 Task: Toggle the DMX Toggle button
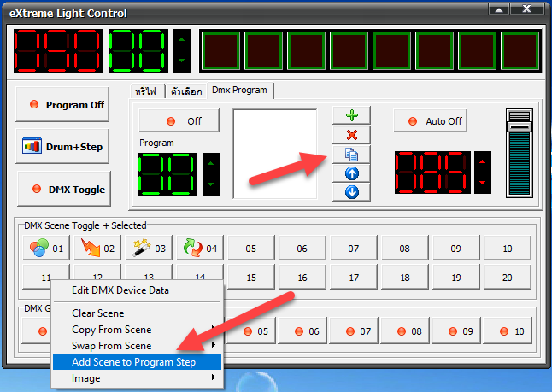tap(64, 189)
